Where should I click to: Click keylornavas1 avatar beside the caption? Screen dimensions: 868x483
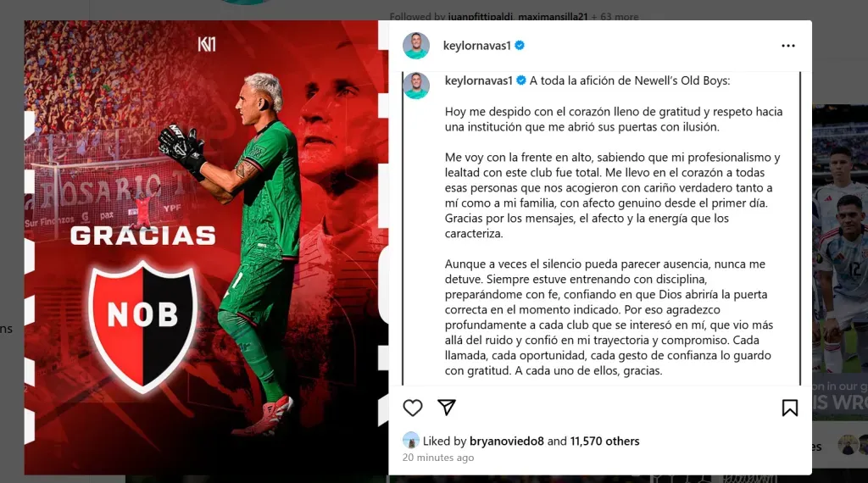tap(415, 86)
